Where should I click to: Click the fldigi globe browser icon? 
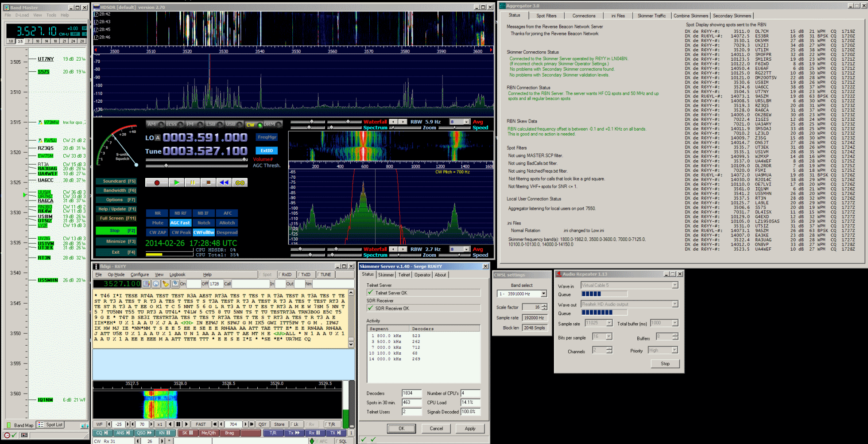[x=156, y=283]
